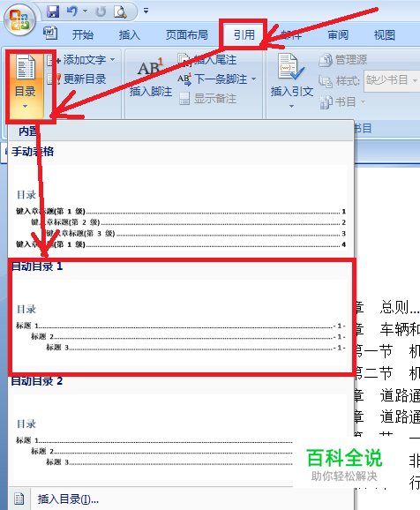Screen dimensions: 420x510
Task: Click the redo icon
Action: (101, 11)
